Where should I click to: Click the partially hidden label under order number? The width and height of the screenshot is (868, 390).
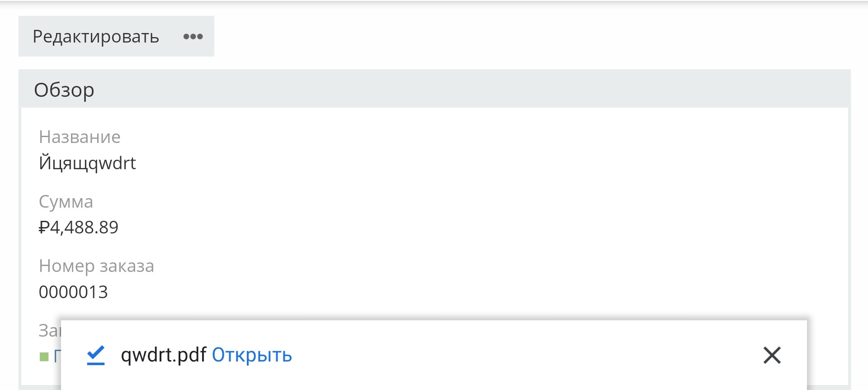[49, 330]
